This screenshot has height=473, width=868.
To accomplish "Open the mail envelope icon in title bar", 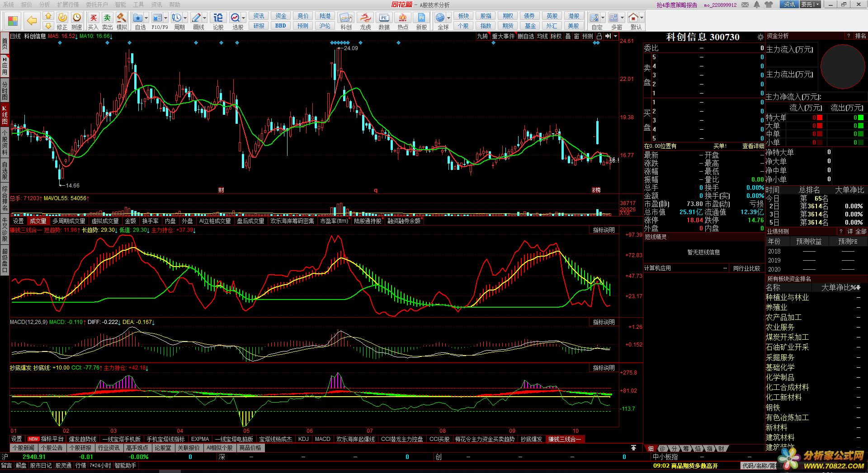I will point(745,5).
